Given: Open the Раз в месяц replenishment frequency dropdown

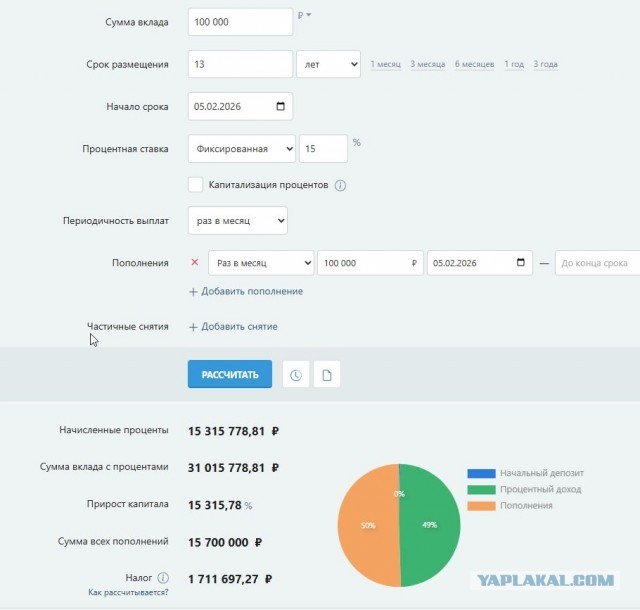Looking at the screenshot, I should (261, 263).
